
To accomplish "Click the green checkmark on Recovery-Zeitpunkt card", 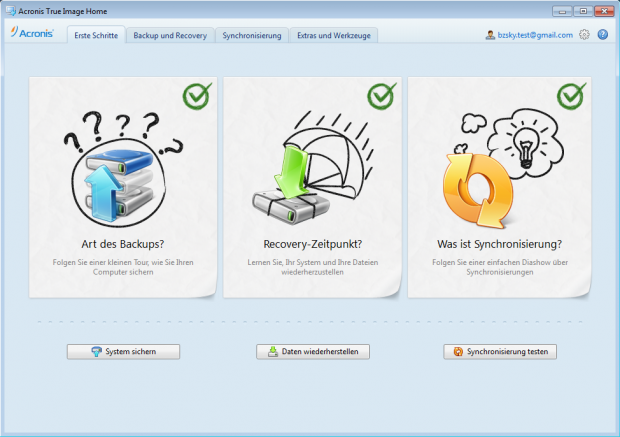I will (x=382, y=96).
